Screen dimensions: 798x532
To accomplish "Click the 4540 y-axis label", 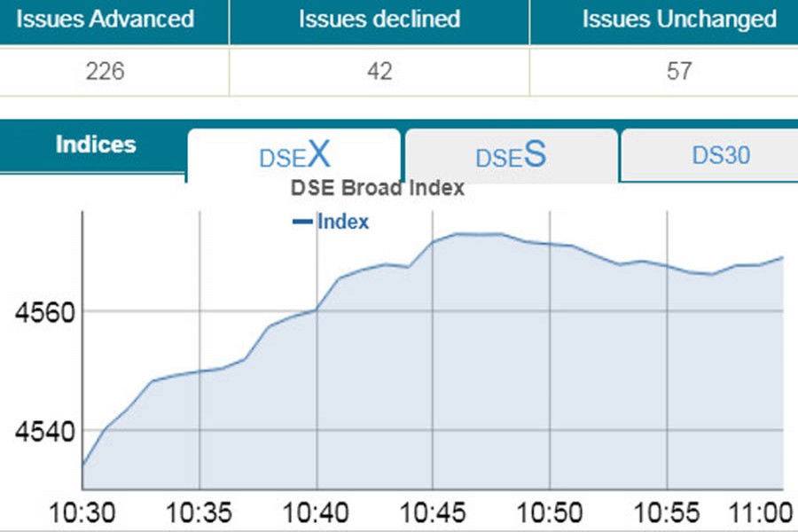I will click(x=37, y=432).
